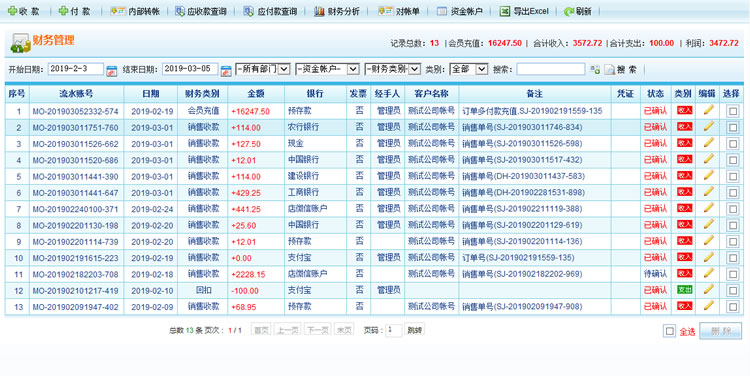Open 对帐单 in the toolbar
This screenshot has width=750, height=376.
pos(399,11)
